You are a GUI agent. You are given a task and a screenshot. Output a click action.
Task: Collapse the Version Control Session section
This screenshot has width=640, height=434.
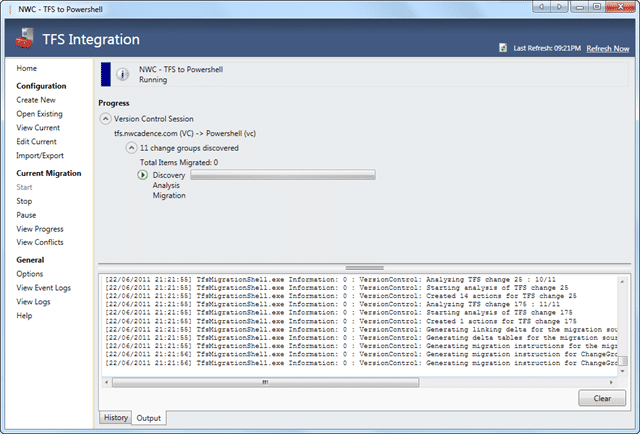[x=105, y=119]
